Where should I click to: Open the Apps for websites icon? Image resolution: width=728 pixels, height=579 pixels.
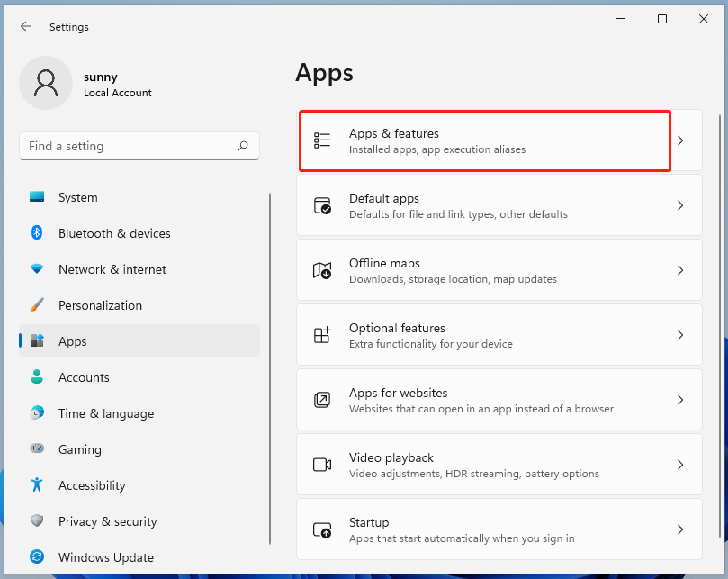click(322, 400)
